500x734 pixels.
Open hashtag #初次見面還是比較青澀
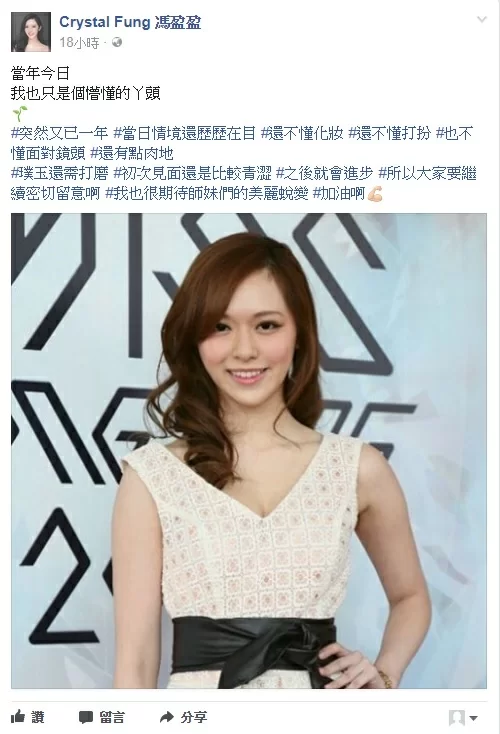[192, 174]
